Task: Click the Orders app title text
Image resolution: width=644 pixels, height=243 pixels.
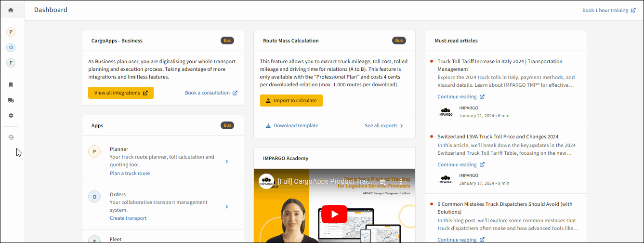Action: click(x=118, y=194)
